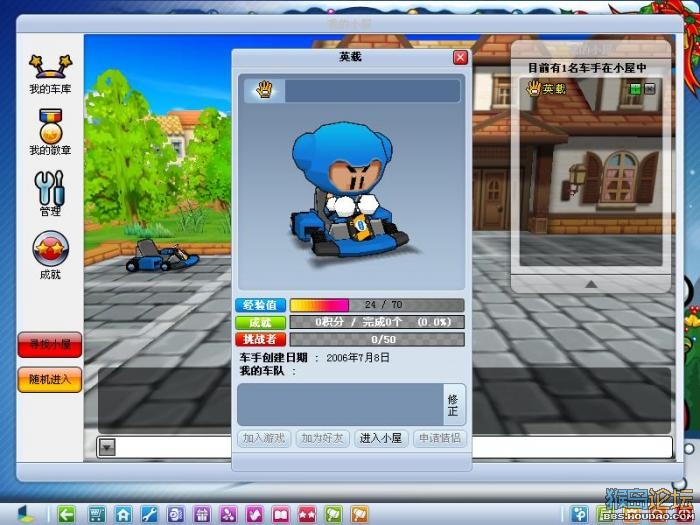
Task: Click the orange flag icon in bottom bar
Action: 360,515
